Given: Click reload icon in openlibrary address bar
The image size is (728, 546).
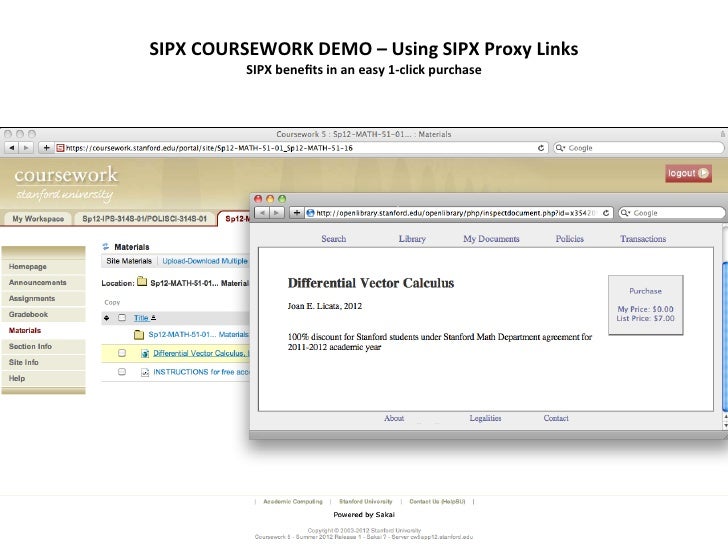Looking at the screenshot, I should click(x=606, y=213).
